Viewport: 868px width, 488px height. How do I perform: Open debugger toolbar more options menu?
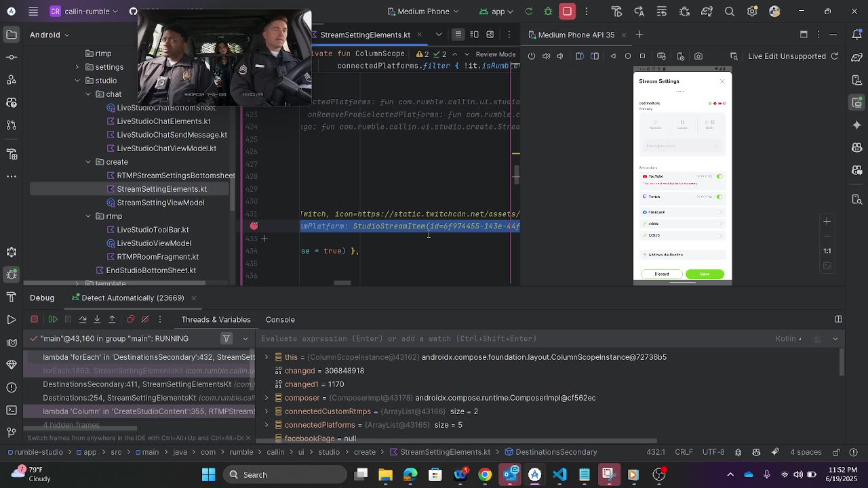[x=160, y=319]
